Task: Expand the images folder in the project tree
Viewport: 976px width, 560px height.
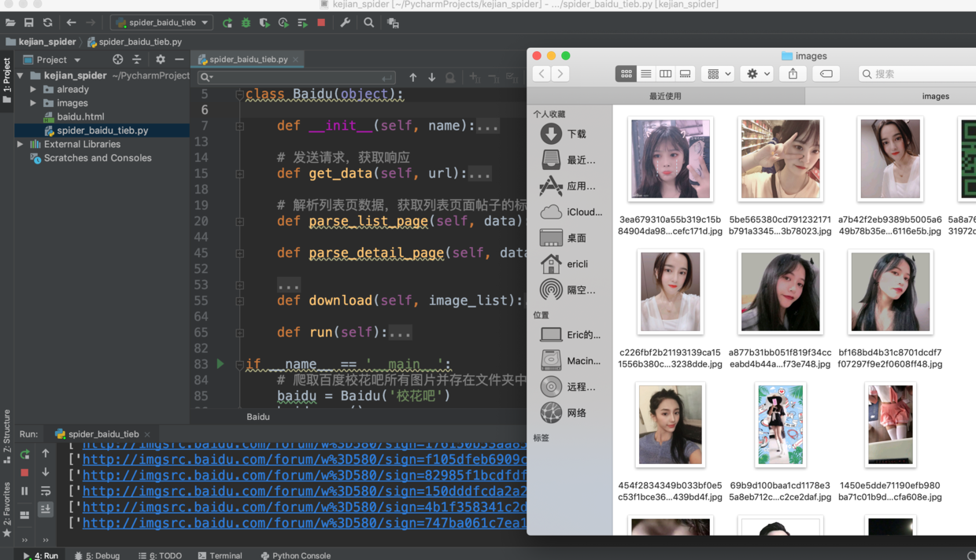Action: click(x=33, y=103)
